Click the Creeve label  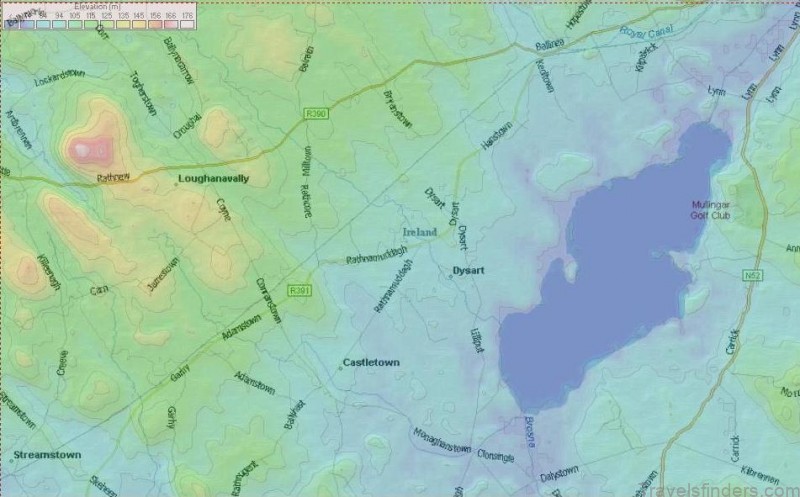click(62, 363)
